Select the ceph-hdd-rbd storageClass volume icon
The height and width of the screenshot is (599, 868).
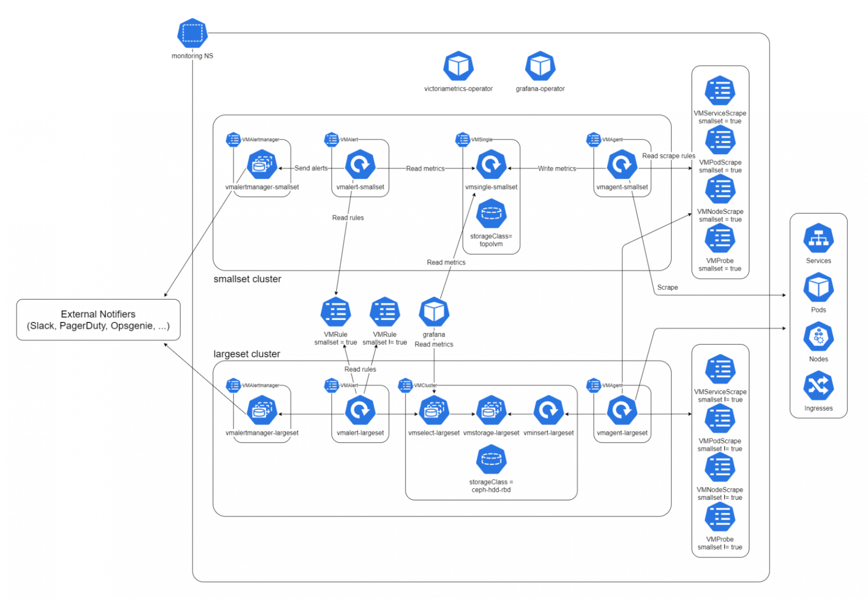coord(491,460)
